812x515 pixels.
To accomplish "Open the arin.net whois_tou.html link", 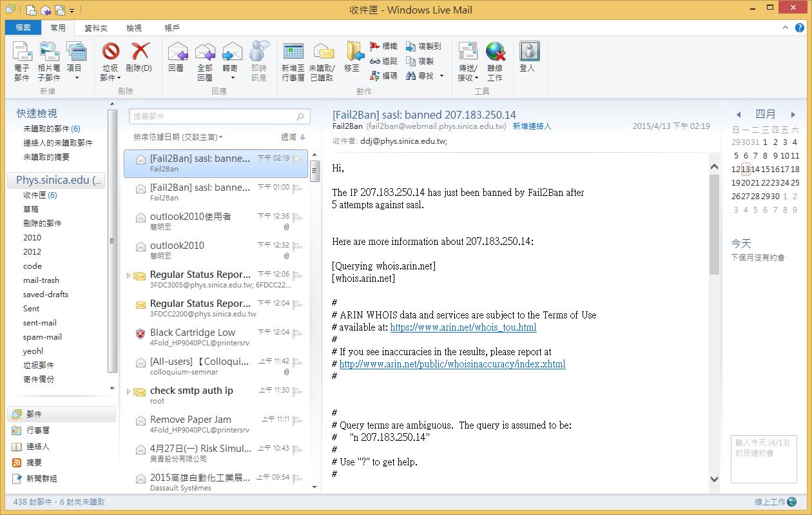I will 463,327.
